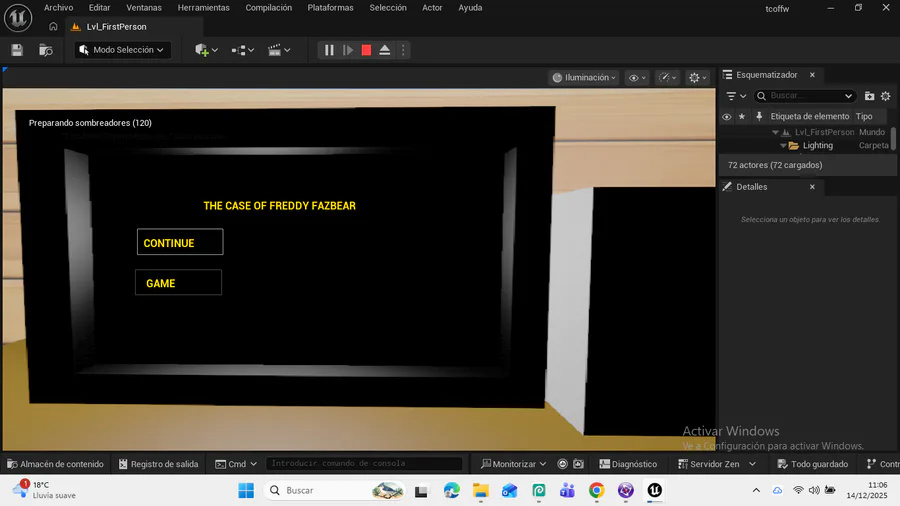Stop the play session
Image resolution: width=900 pixels, height=506 pixels.
[x=366, y=50]
